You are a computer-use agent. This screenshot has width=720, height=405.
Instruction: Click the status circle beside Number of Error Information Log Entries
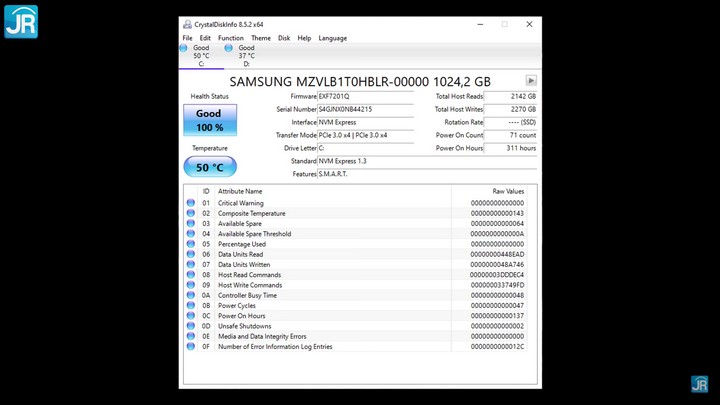click(191, 346)
